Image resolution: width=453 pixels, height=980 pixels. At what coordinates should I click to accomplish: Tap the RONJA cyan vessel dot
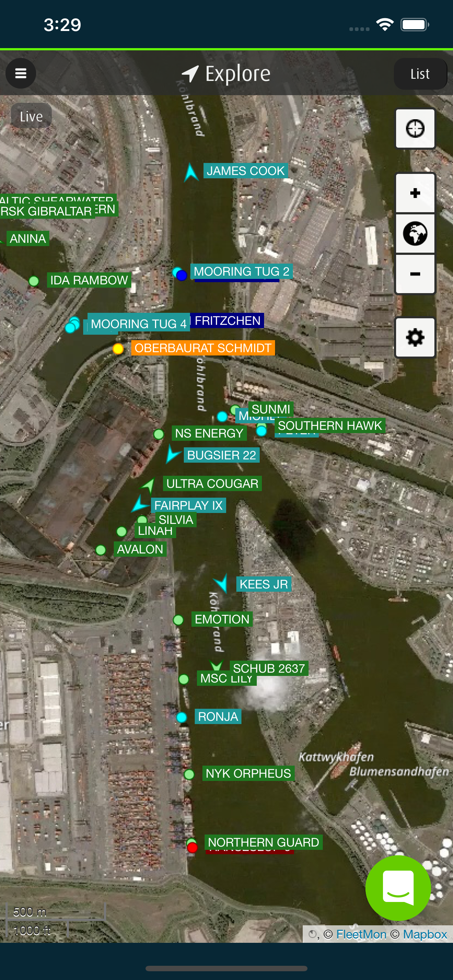click(x=182, y=717)
